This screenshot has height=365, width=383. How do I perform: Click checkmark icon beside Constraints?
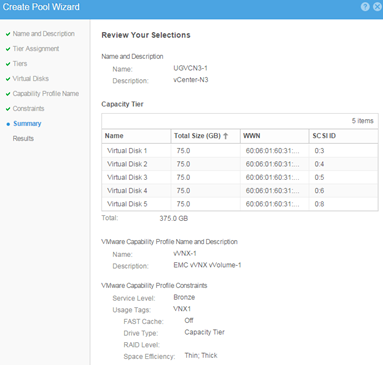[x=8, y=109]
